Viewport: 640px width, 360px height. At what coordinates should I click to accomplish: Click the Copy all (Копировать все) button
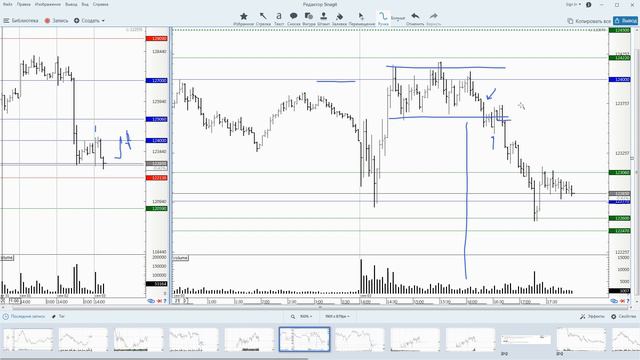click(x=589, y=21)
